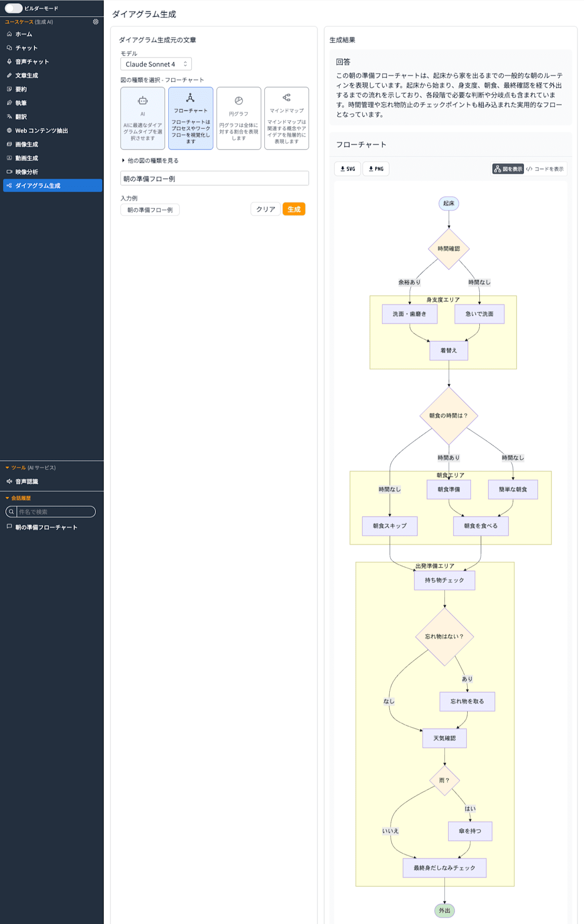Screen dimensions: 584x924
Task: Switch to コードを表示 view
Action: (x=545, y=169)
